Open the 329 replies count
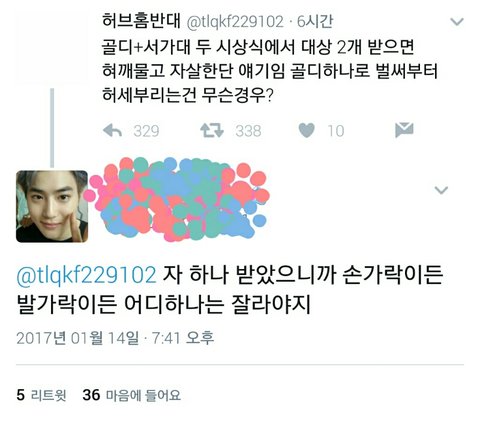Viewport: 480px width, 421px height. tap(146, 131)
